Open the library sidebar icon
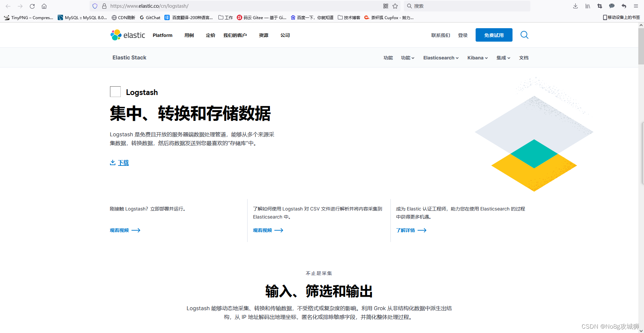The width and height of the screenshot is (644, 333). tap(587, 6)
